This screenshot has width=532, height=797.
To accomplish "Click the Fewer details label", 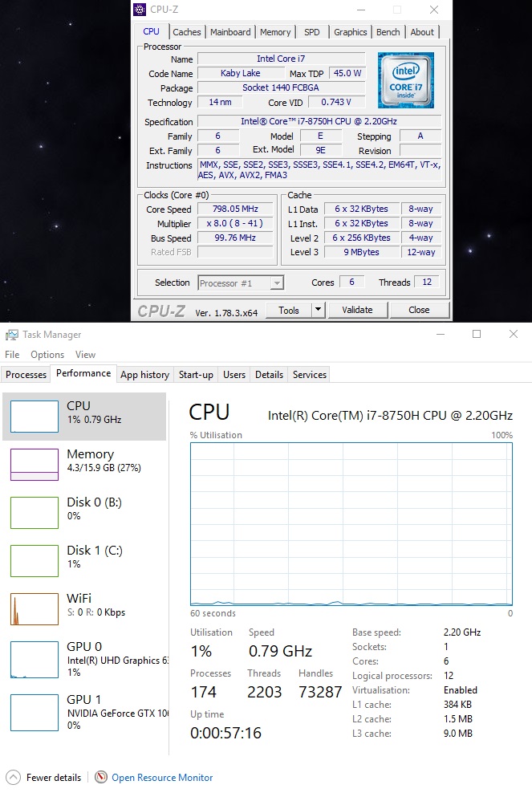I will point(54,778).
